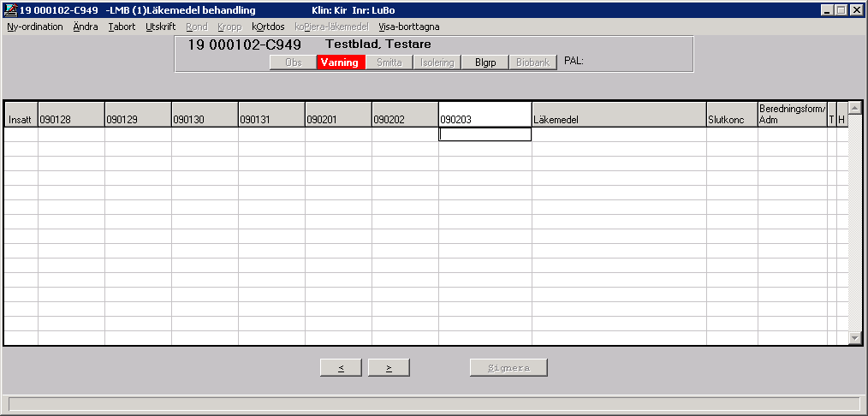Select the 090128 date column header
The width and height of the screenshot is (868, 416).
point(71,115)
